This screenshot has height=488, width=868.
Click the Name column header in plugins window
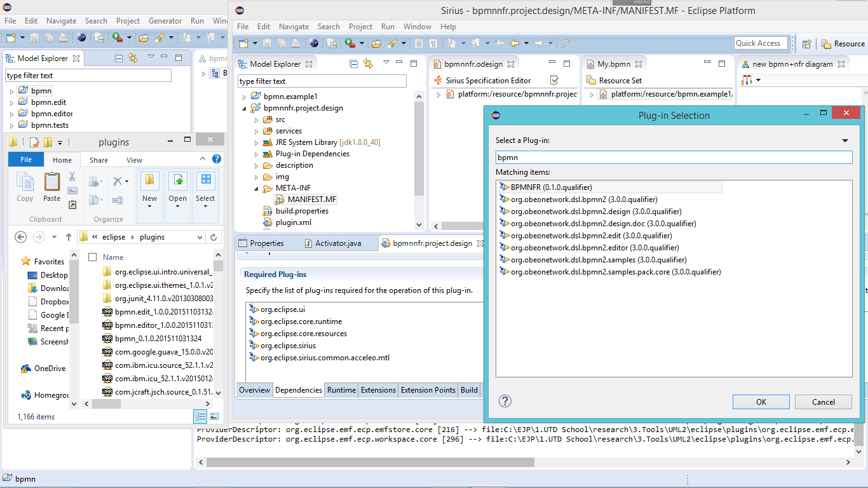coord(113,257)
